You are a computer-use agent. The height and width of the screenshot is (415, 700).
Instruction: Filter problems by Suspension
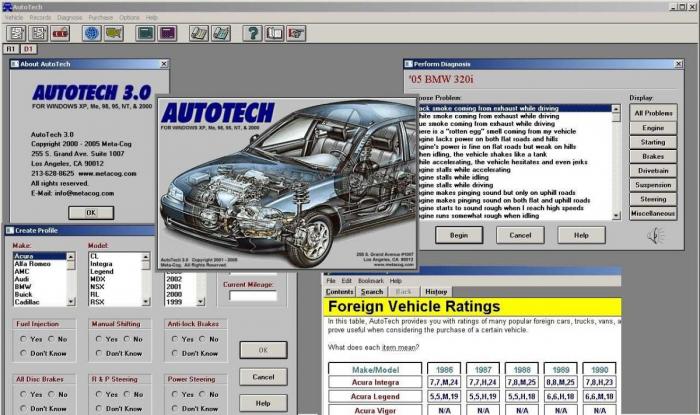(653, 185)
